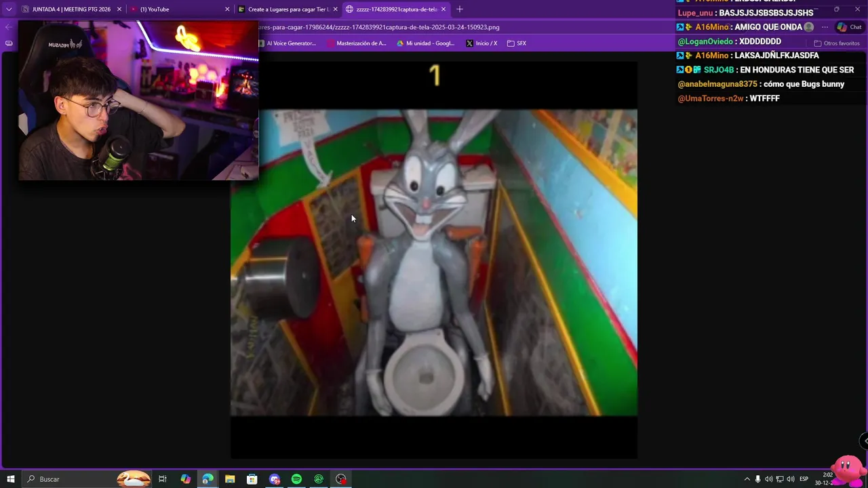Open Otros favoritos folder
This screenshot has height=488, width=868.
click(837, 43)
